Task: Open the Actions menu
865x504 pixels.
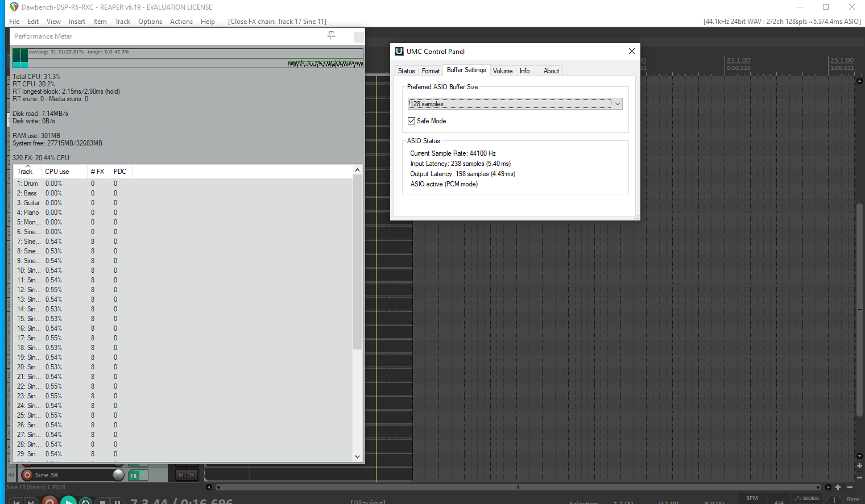Action: click(x=181, y=22)
